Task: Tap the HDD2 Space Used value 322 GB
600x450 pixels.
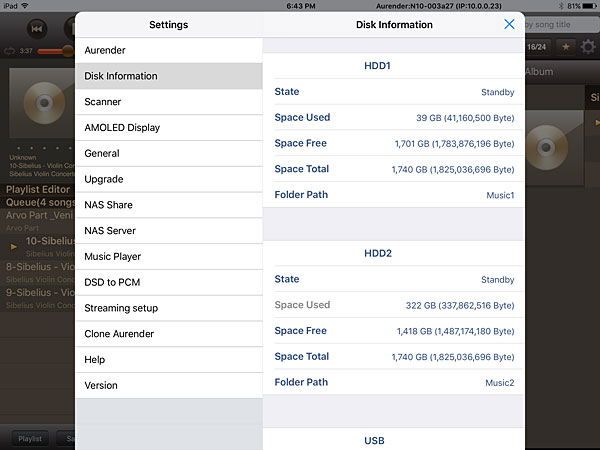Action: coord(460,305)
